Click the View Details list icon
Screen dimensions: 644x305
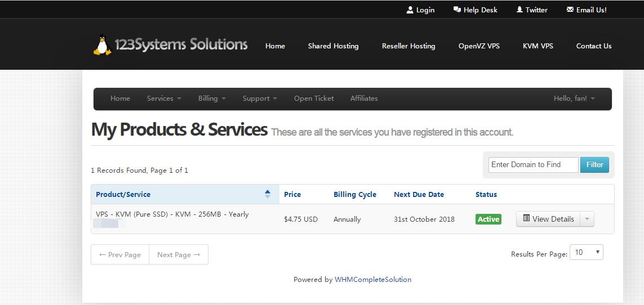(526, 218)
